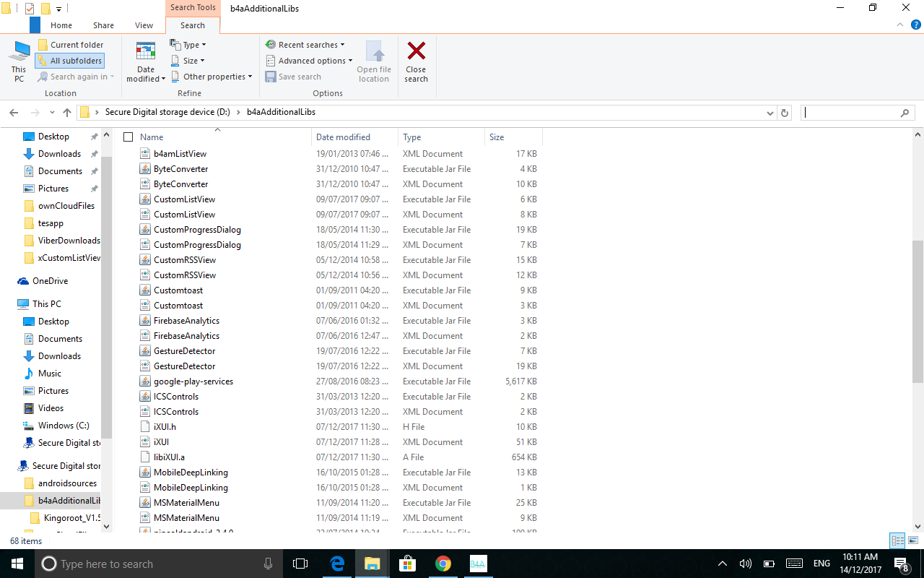Click the magnifier icon in the search box
This screenshot has width=924, height=578.
905,113
